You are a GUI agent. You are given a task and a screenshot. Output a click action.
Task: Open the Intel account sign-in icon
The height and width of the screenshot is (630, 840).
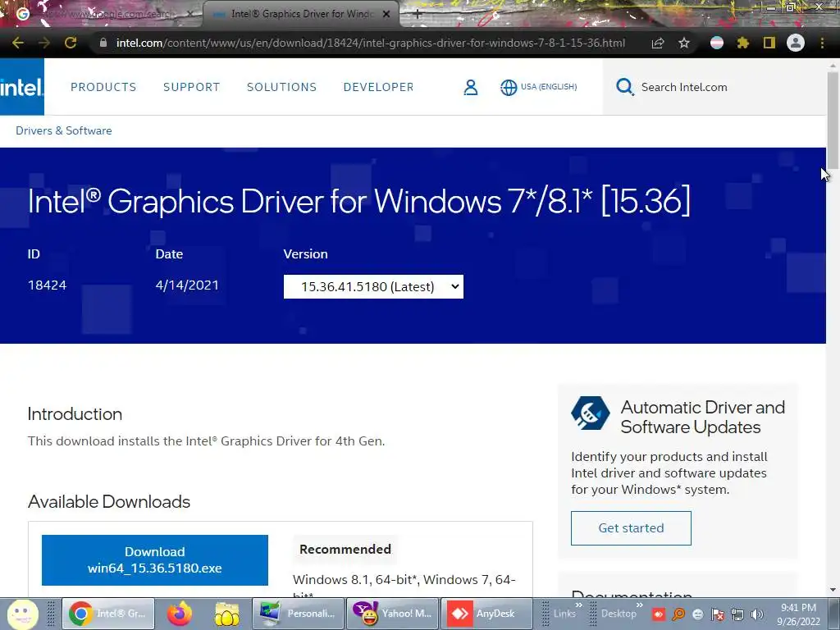(470, 87)
